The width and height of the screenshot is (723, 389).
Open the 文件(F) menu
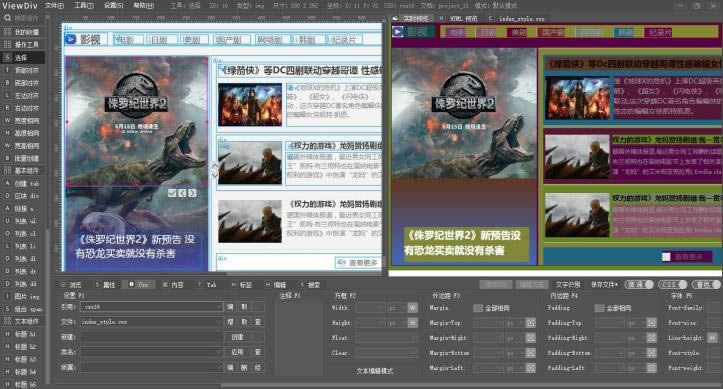54,6
